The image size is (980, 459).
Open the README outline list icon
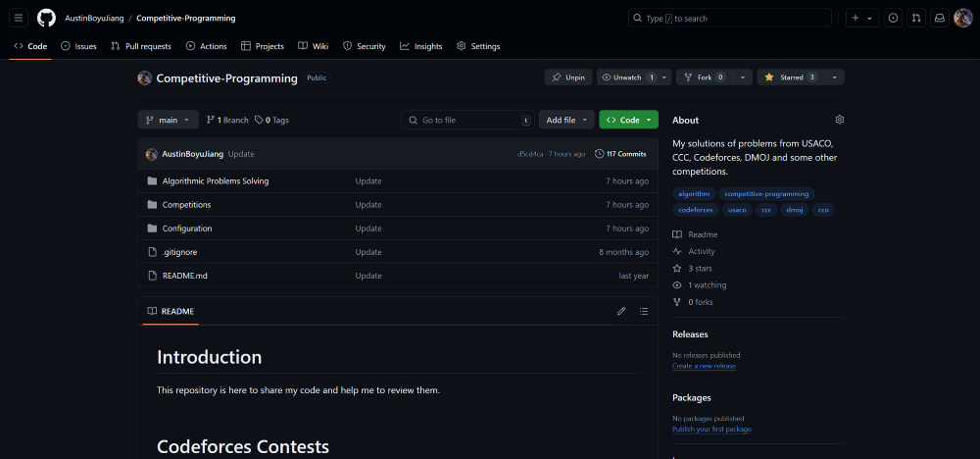point(644,311)
